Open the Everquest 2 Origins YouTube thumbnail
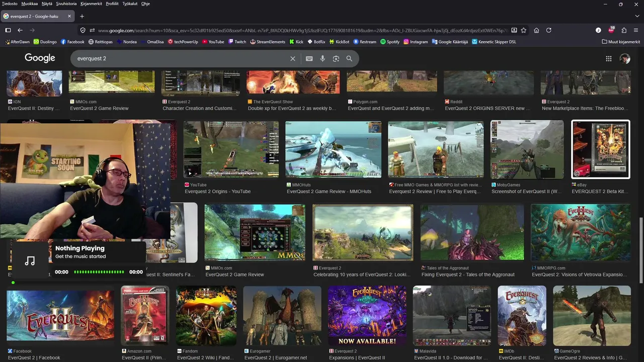 [x=231, y=149]
